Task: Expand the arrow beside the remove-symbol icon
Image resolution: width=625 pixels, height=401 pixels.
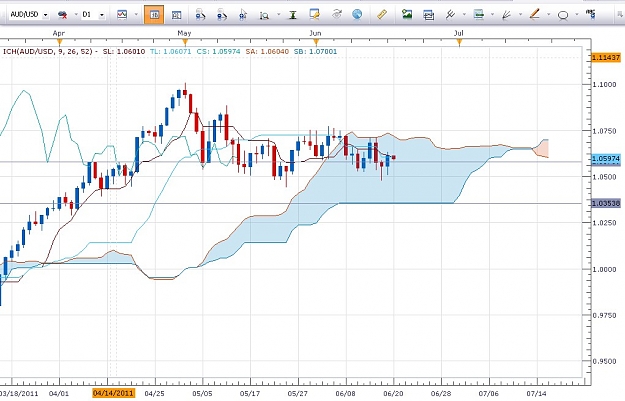Action: click(75, 15)
